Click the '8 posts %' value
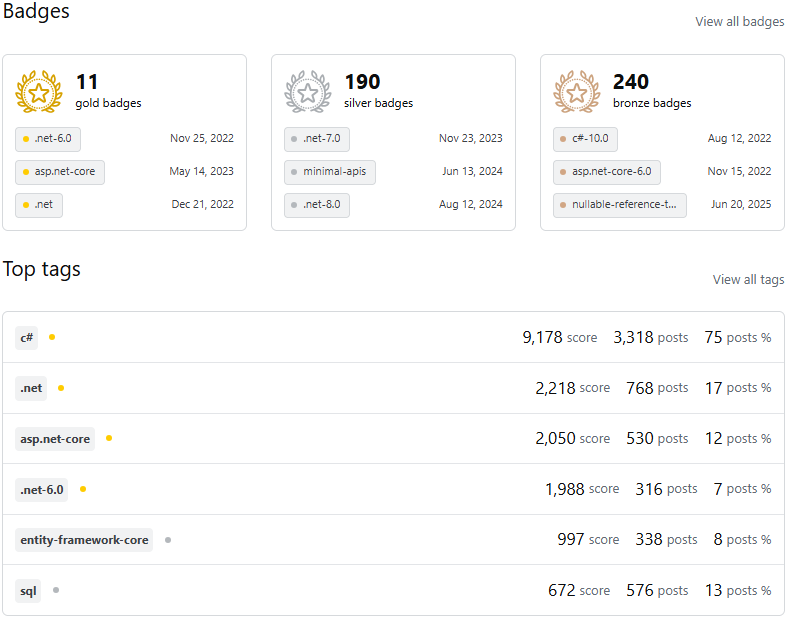Image resolution: width=792 pixels, height=625 pixels. point(742,540)
